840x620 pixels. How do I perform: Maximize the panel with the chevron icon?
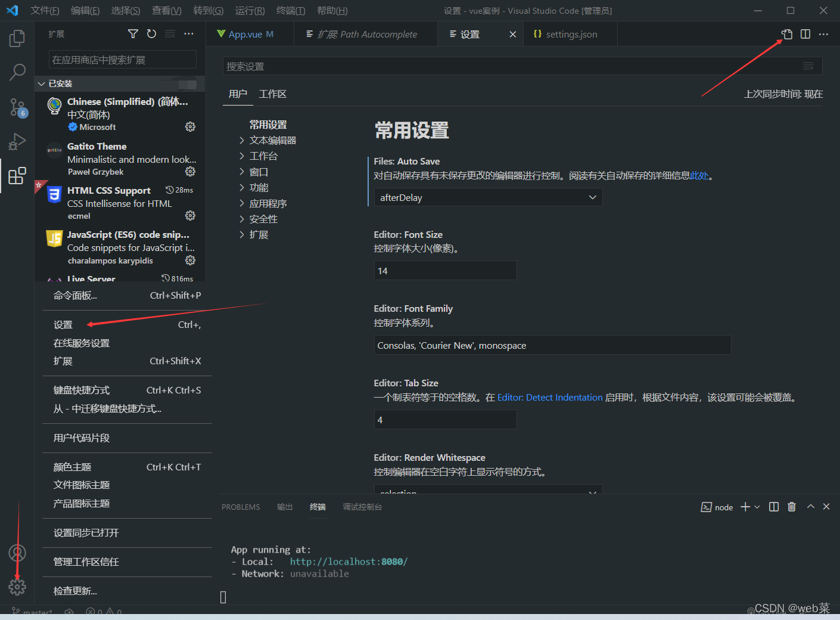[810, 506]
